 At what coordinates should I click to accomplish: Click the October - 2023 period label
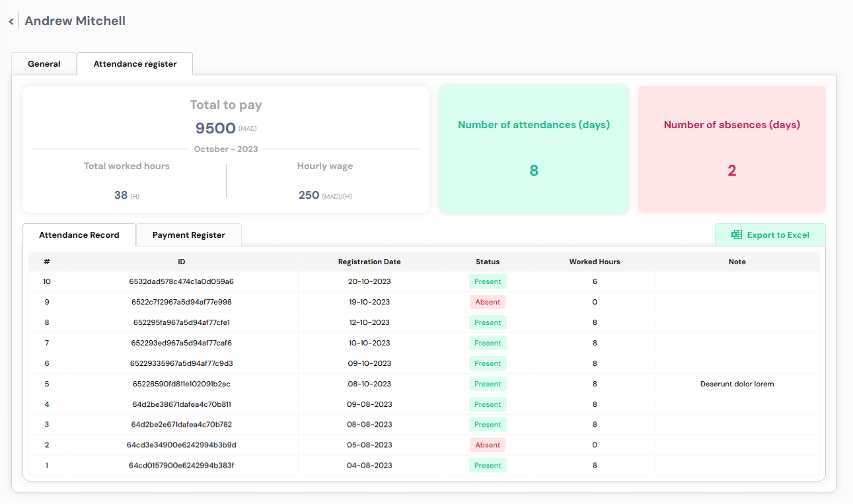pyautogui.click(x=226, y=149)
